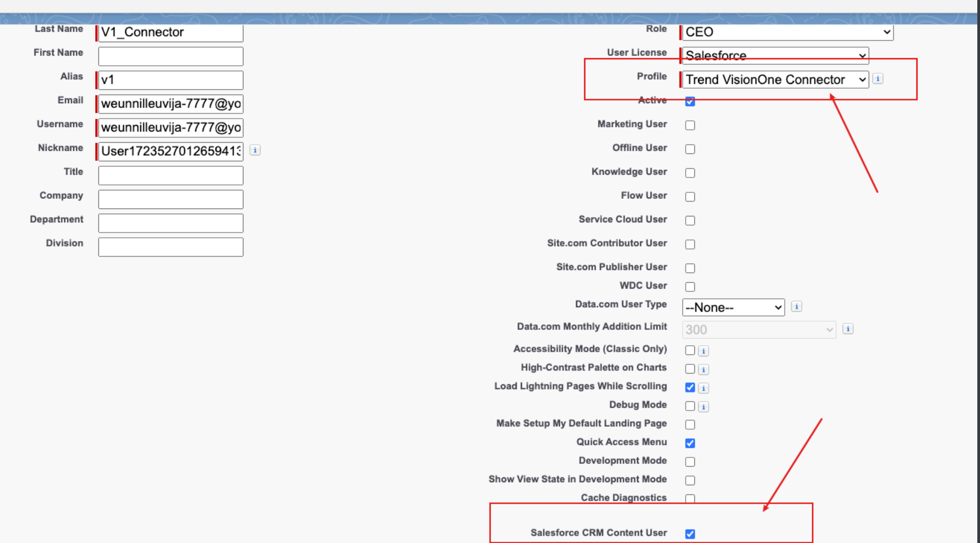This screenshot has width=980, height=543.
Task: Open info tooltip for Data.com User Type
Action: click(x=797, y=306)
